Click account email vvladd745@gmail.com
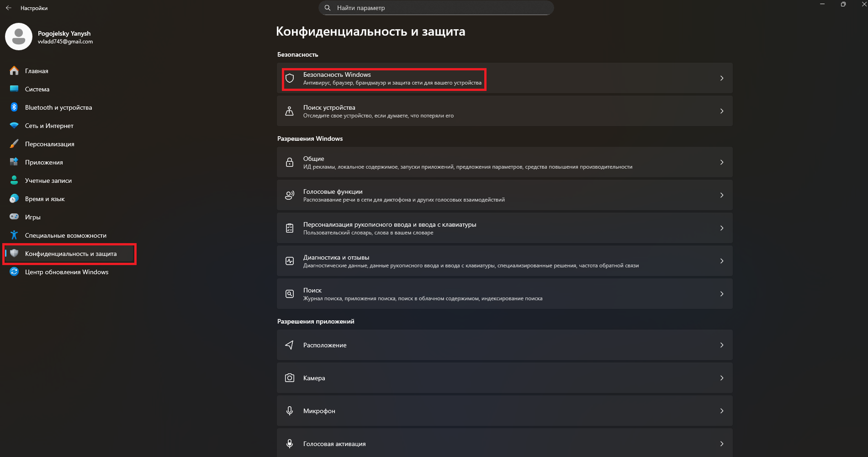868x457 pixels. [65, 42]
